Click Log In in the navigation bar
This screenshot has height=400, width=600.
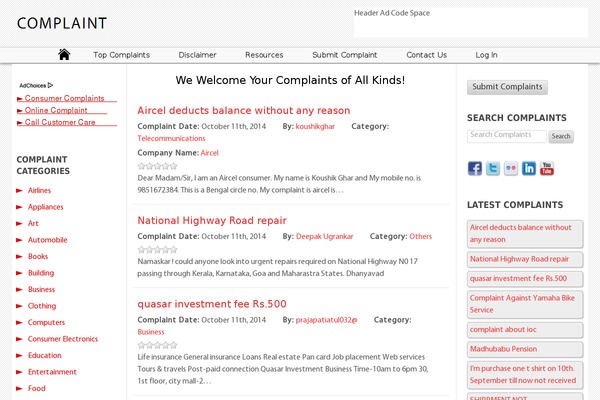486,55
